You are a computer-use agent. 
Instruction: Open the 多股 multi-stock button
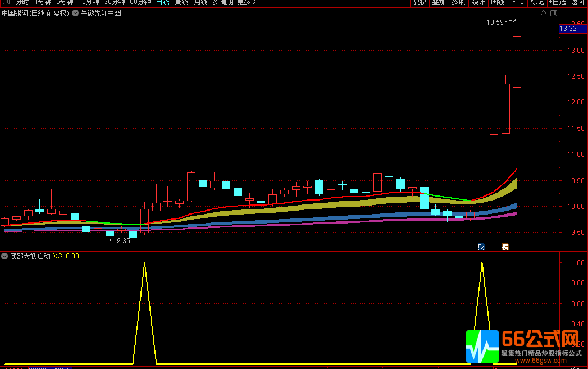click(459, 2)
